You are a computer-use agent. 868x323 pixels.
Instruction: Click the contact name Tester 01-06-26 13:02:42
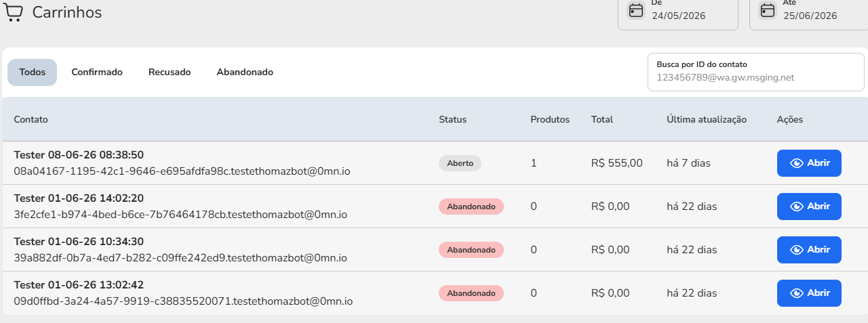[79, 285]
